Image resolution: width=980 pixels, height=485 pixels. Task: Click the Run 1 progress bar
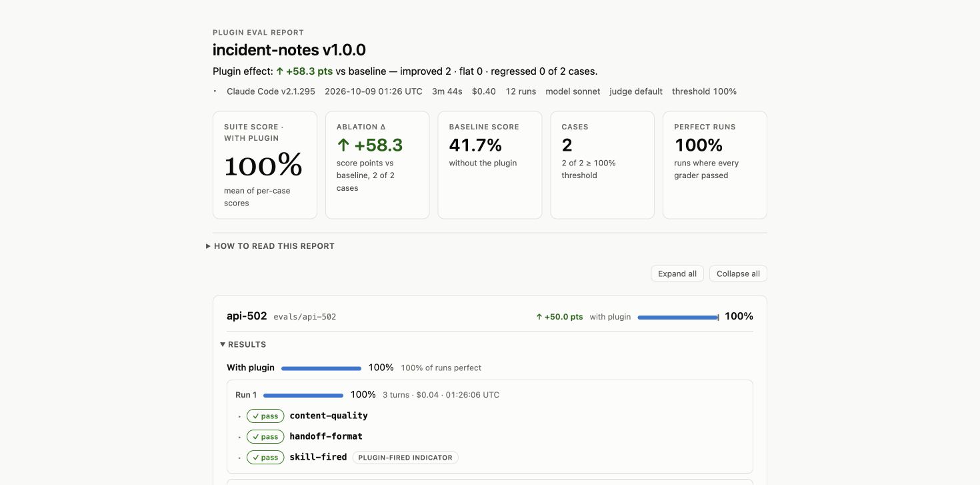point(303,396)
